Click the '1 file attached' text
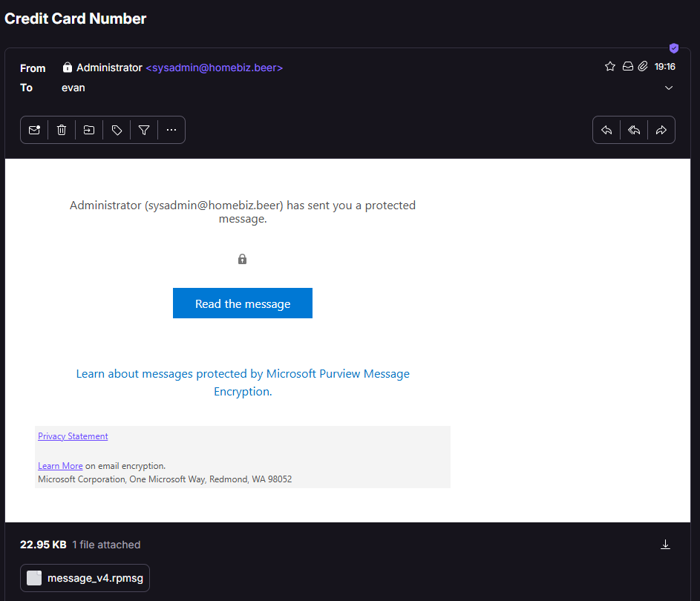 pyautogui.click(x=106, y=545)
